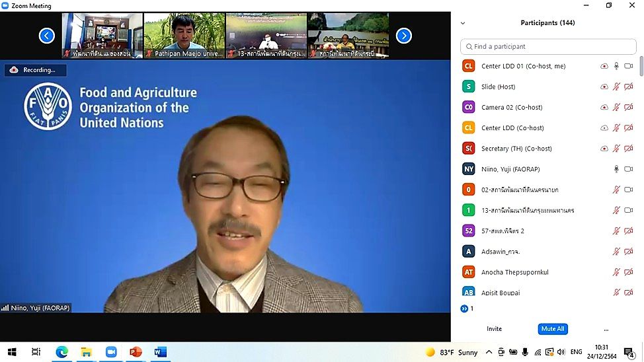The width and height of the screenshot is (644, 362).
Task: Select participant Center LDD 01 (Co-host, me)
Action: click(x=548, y=66)
